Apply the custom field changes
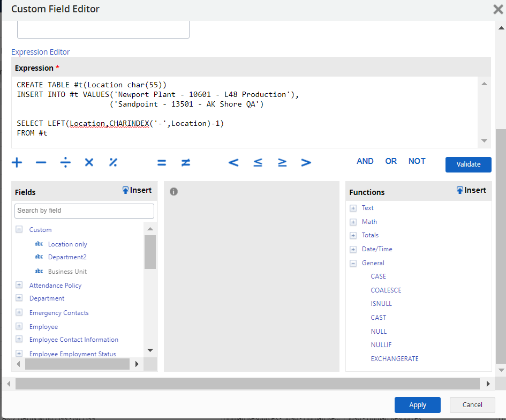506x420 pixels. tap(417, 405)
